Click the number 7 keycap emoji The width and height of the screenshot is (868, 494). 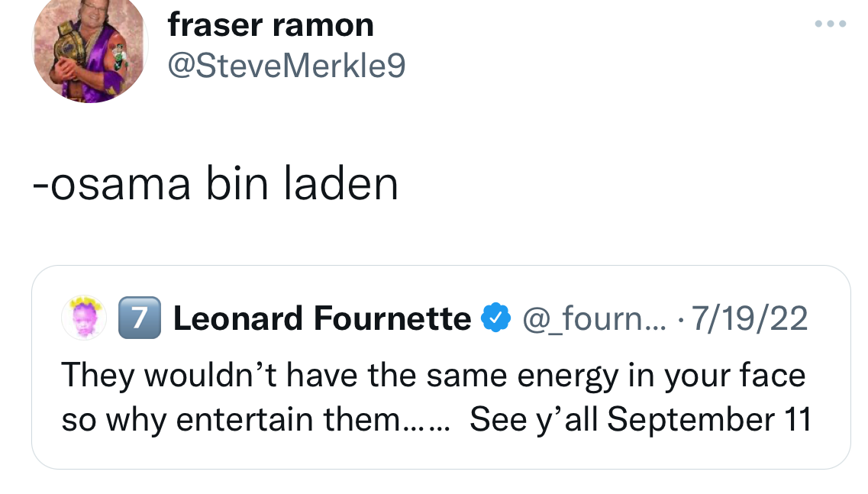140,318
